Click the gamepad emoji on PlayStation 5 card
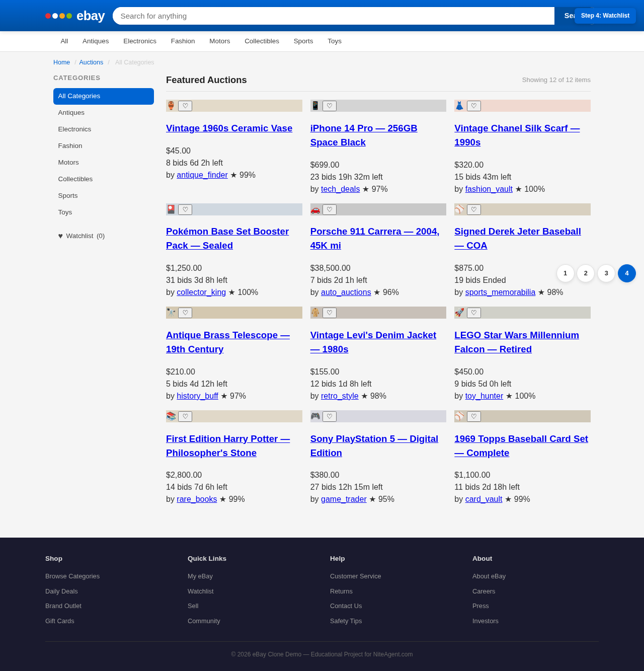The height and width of the screenshot is (671, 644). [315, 416]
